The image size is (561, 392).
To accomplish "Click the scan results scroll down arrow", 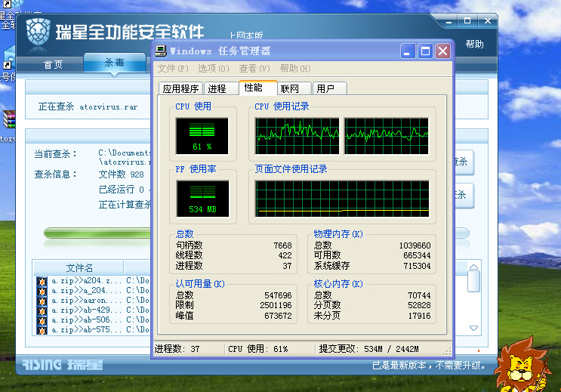I will (473, 328).
